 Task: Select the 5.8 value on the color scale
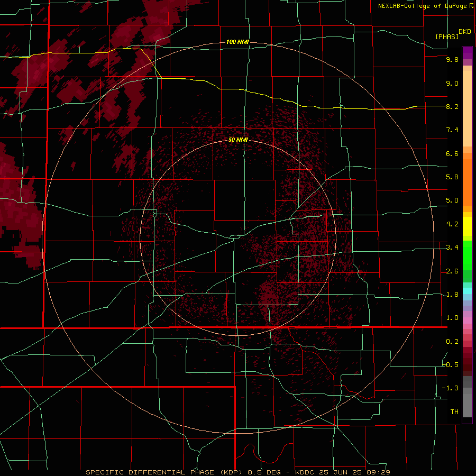click(452, 177)
